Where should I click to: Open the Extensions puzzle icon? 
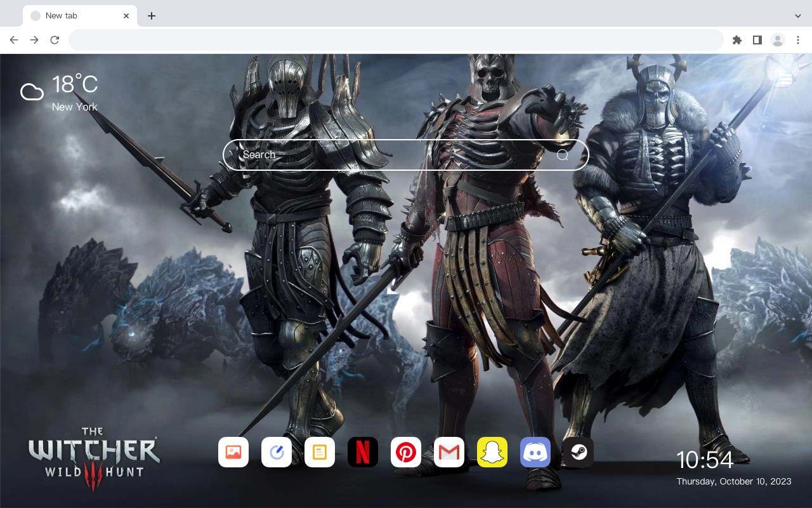737,40
